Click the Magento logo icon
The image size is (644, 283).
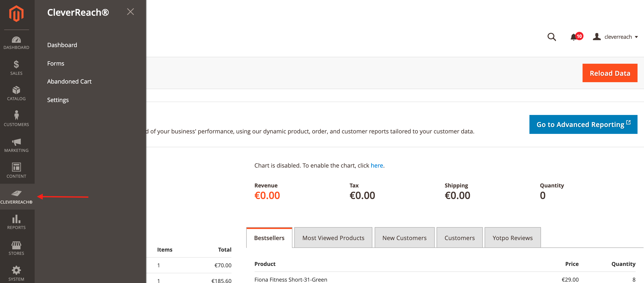(16, 14)
